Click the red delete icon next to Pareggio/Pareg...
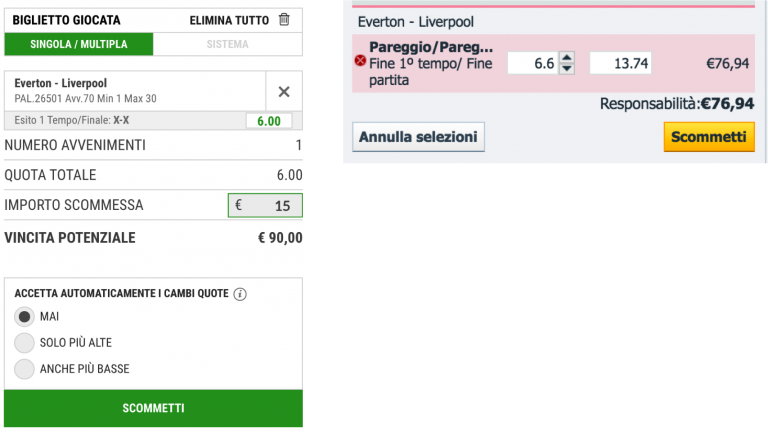The width and height of the screenshot is (768, 437). click(360, 61)
